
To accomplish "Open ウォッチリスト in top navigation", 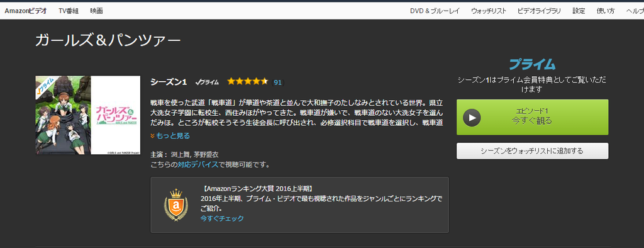I will (489, 11).
